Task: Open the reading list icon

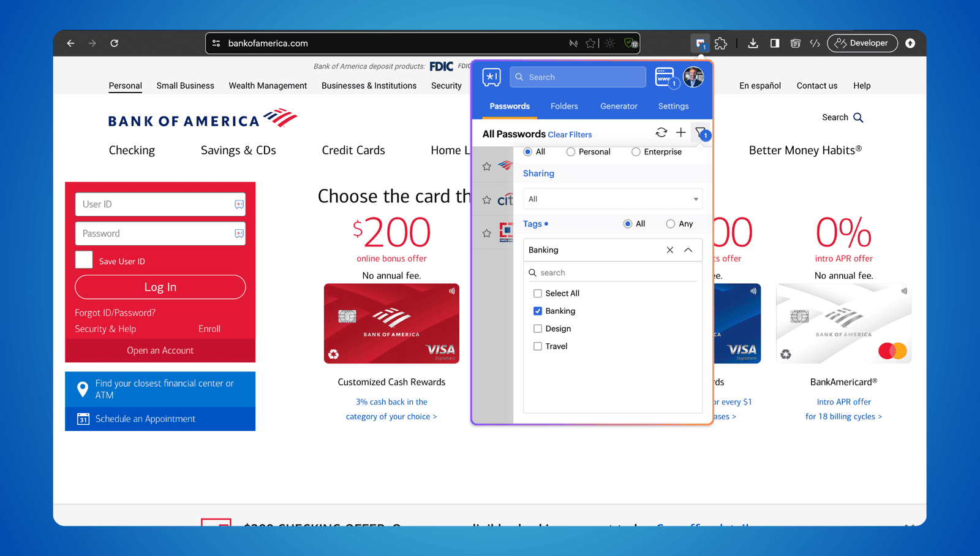Action: click(795, 43)
